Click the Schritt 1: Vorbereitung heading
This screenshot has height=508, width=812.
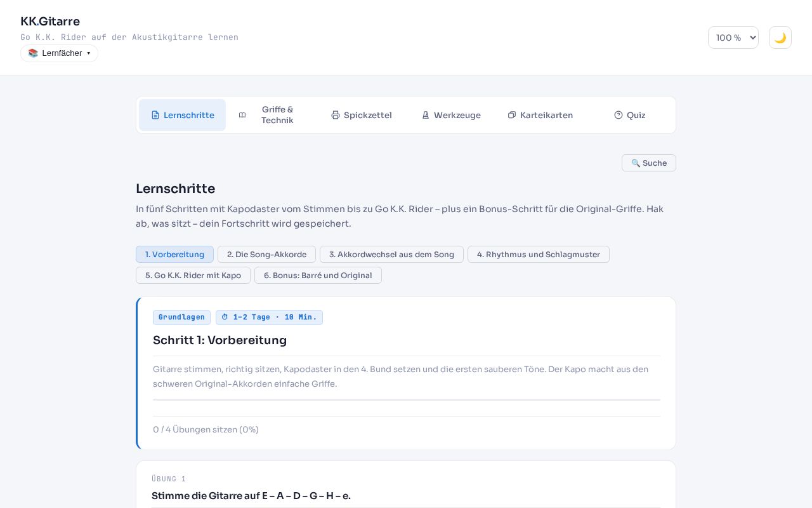(219, 340)
